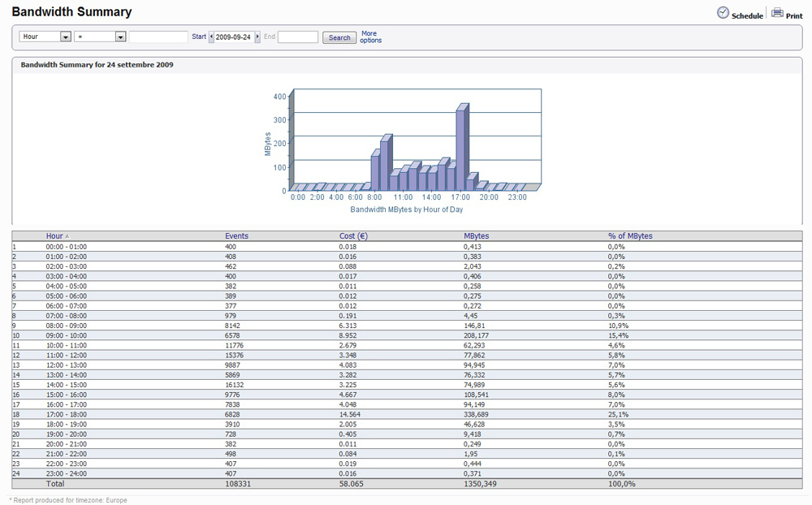Image resolution: width=812 pixels, height=505 pixels.
Task: Click the timezone report footnote
Action: click(68, 500)
